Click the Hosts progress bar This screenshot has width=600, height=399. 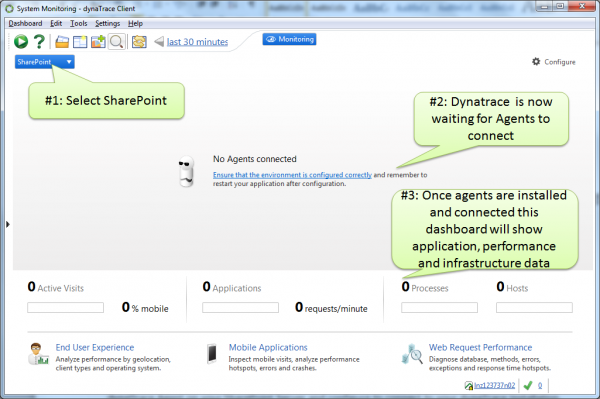coord(534,308)
